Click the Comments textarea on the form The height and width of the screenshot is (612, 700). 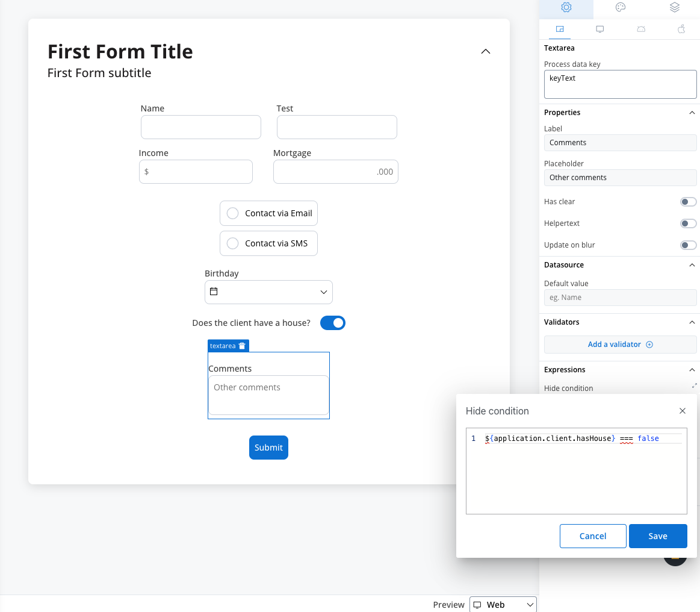[x=269, y=395]
